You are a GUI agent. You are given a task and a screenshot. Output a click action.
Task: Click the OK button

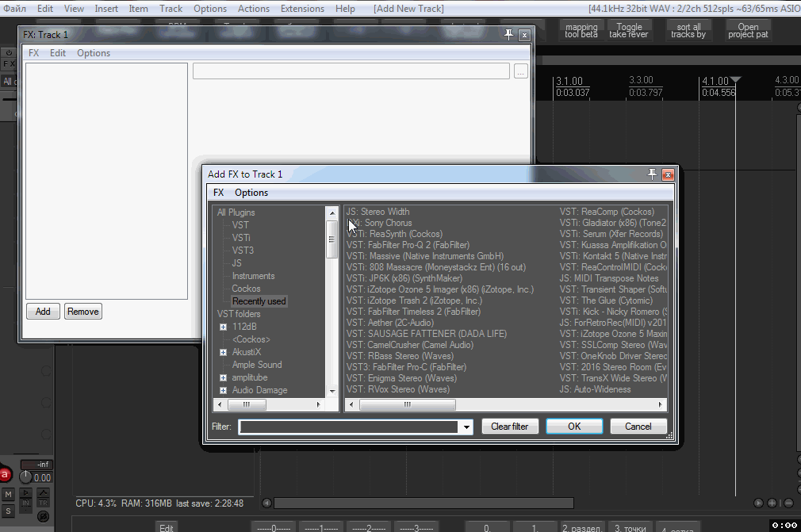[x=574, y=427]
